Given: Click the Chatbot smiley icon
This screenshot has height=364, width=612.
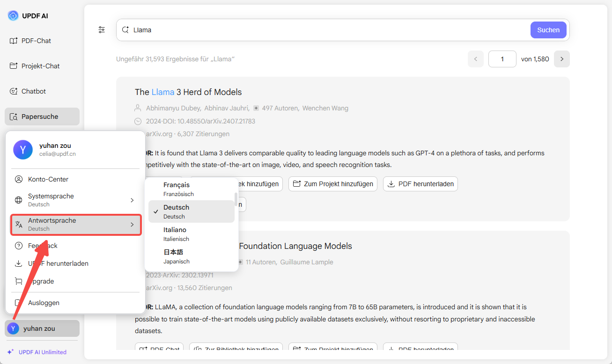Looking at the screenshot, I should tap(14, 91).
